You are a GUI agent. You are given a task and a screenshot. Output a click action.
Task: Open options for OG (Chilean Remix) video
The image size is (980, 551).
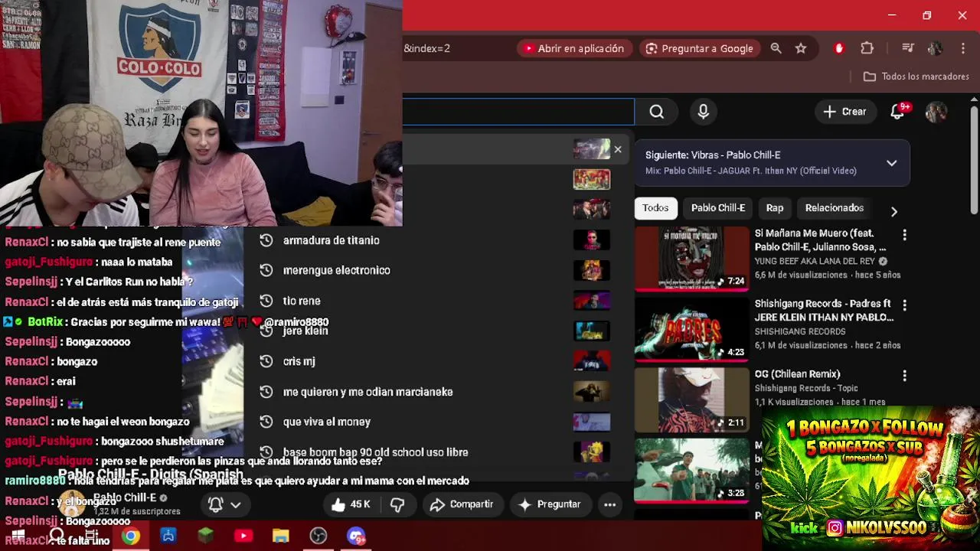[x=904, y=376]
